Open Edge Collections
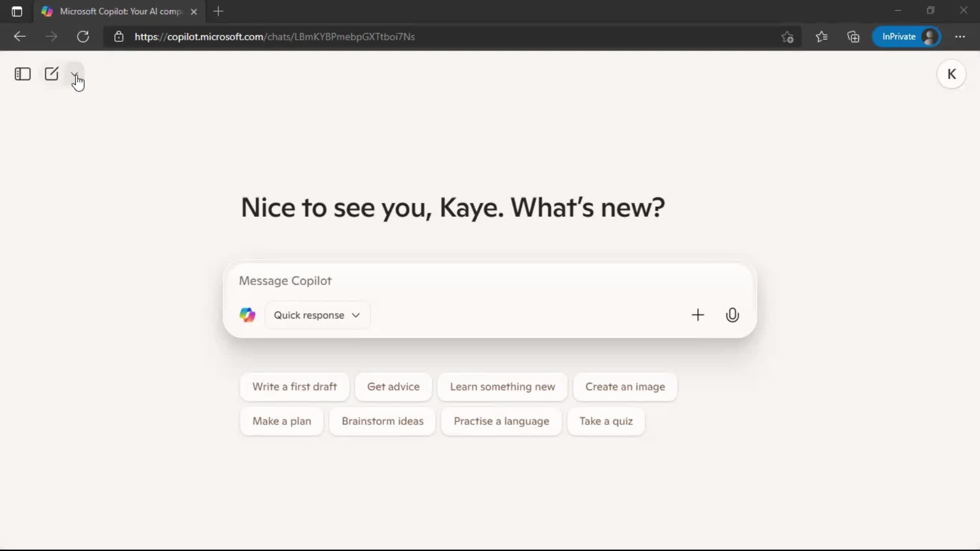The image size is (980, 551). pyautogui.click(x=853, y=36)
